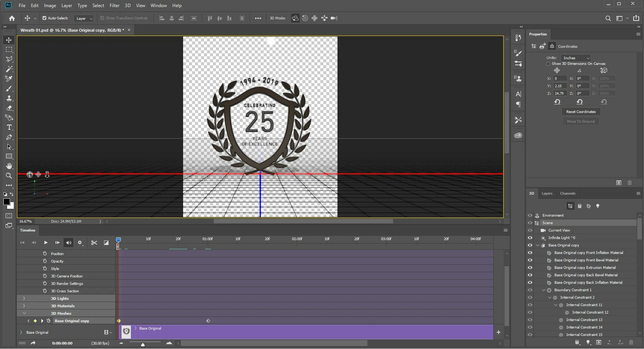Select the Move tool in the toolbar

coord(9,40)
